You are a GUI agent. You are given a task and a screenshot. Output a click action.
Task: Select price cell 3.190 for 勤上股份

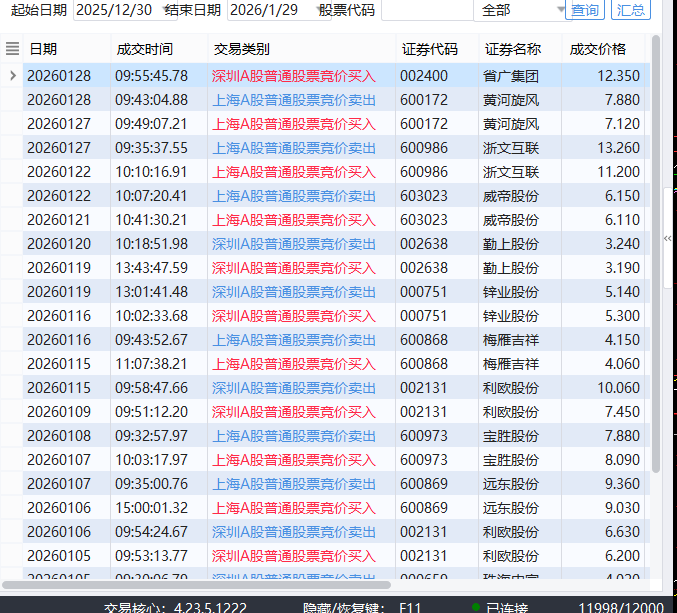(x=604, y=268)
